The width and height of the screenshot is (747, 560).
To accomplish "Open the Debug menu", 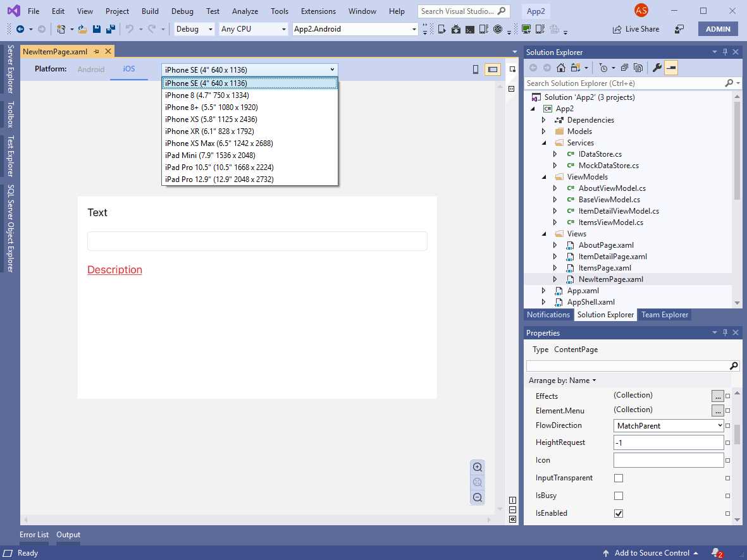I will (x=182, y=11).
